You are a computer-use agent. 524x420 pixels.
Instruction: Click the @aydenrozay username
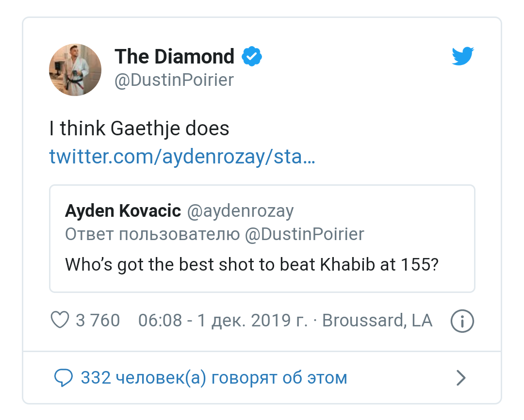[x=240, y=210]
